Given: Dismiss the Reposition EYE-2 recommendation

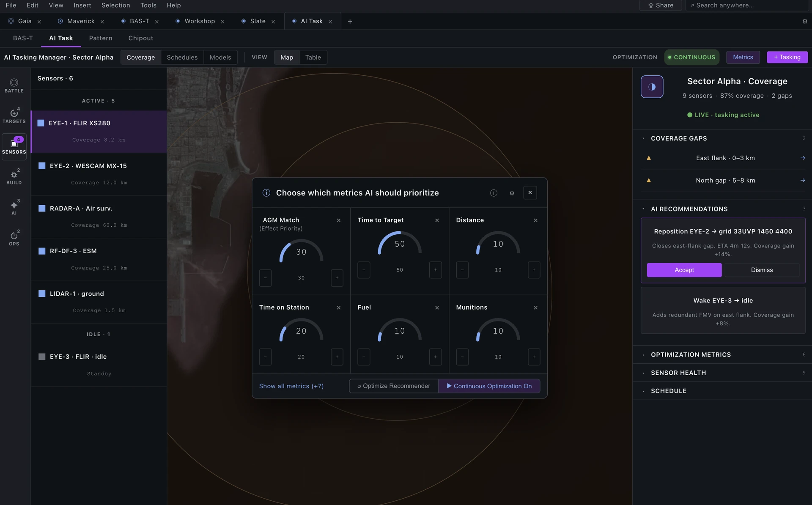Looking at the screenshot, I should tap(762, 270).
